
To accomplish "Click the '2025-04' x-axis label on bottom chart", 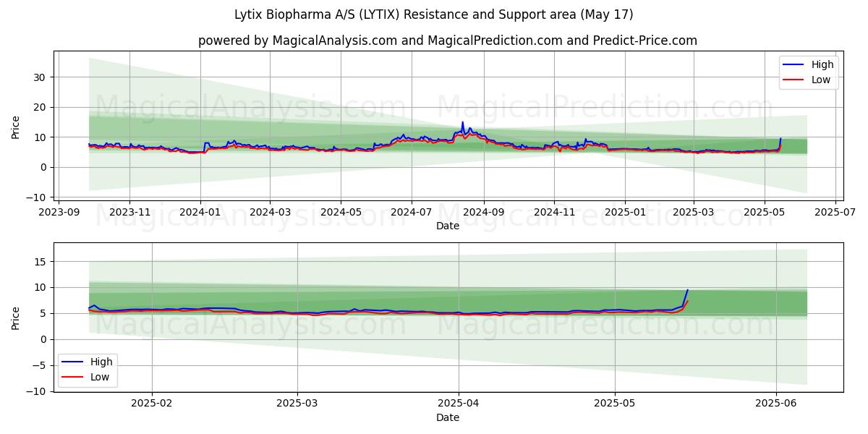I will [x=459, y=405].
